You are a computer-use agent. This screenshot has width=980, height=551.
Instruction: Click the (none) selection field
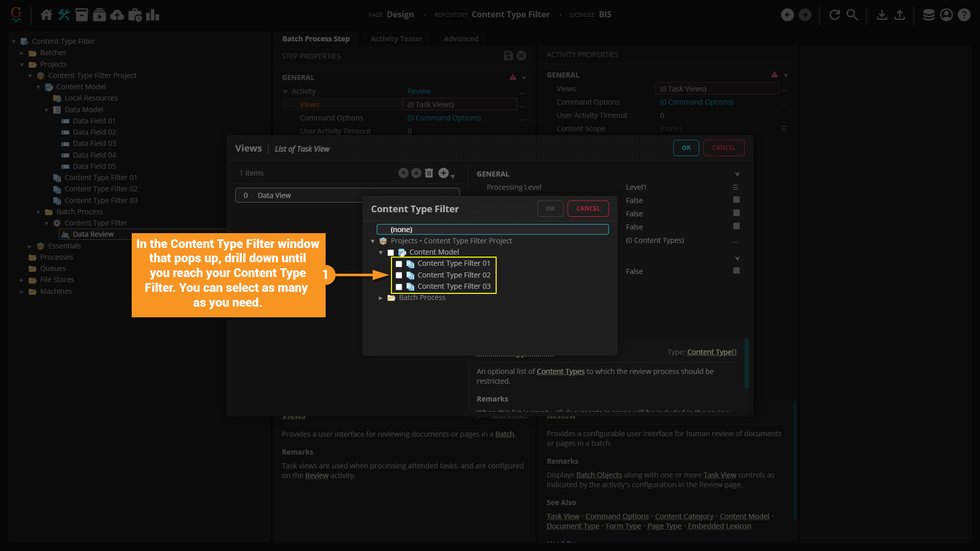tap(493, 230)
